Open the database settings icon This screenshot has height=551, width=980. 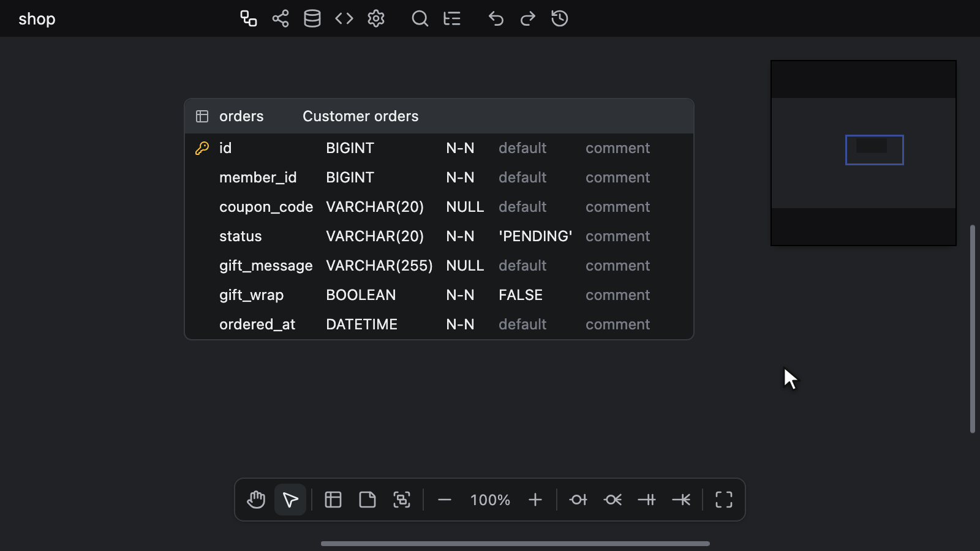[312, 18]
